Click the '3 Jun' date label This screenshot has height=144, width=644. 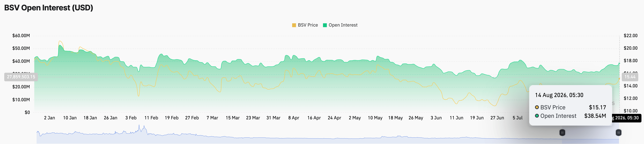tap(436, 118)
